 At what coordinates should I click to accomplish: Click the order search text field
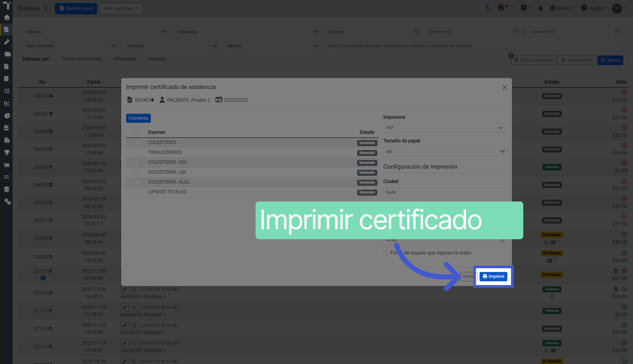click(474, 46)
